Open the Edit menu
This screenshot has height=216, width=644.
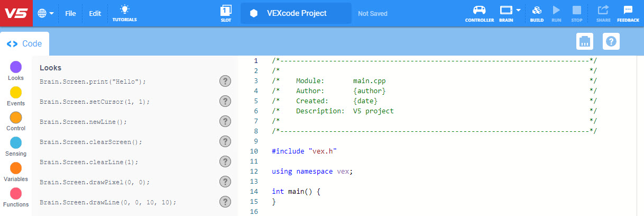(95, 13)
